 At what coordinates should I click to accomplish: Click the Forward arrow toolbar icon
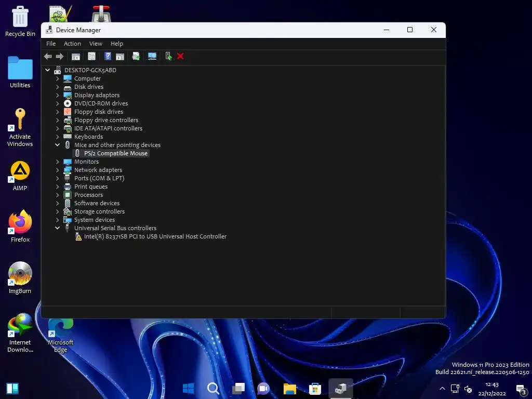[x=59, y=56]
